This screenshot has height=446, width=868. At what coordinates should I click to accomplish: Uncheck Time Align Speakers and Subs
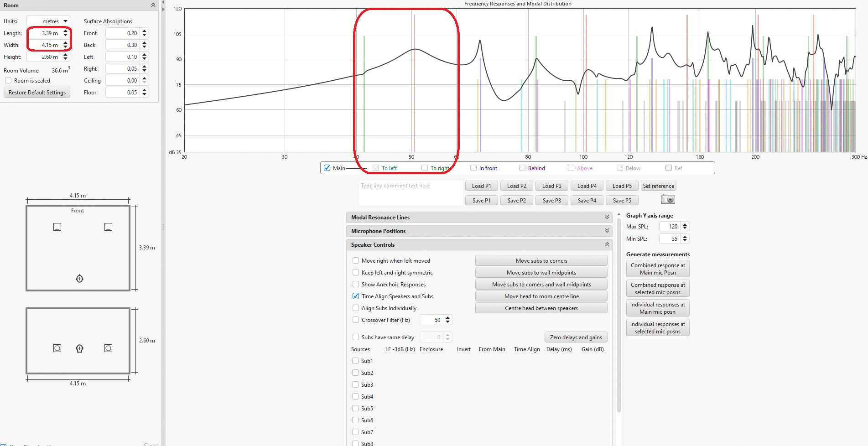click(356, 296)
